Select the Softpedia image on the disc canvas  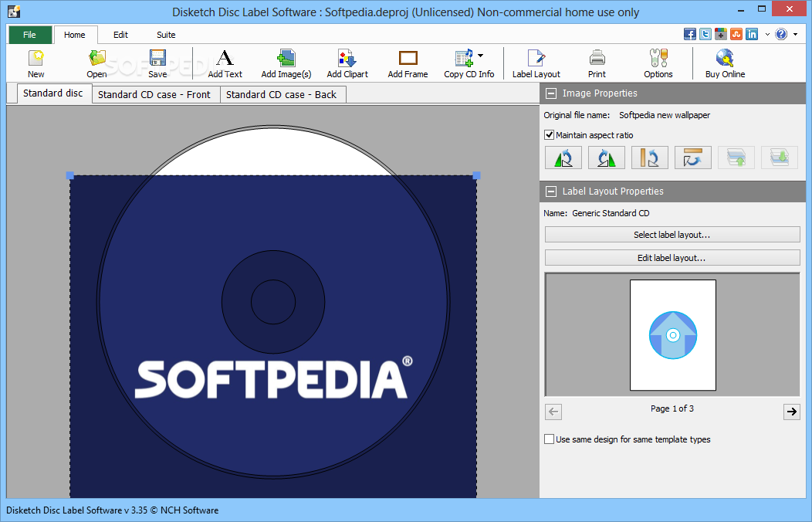pyautogui.click(x=273, y=337)
